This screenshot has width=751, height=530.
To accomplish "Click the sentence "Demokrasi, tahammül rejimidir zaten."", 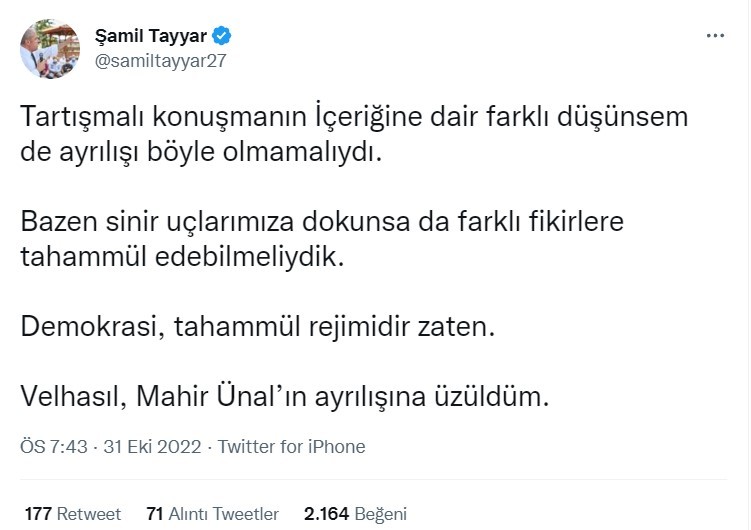I will tap(258, 326).
